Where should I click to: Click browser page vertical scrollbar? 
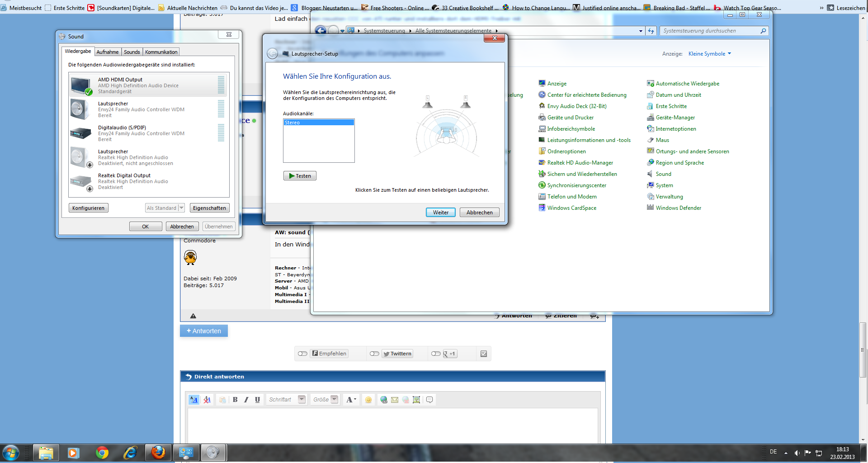pos(863,350)
